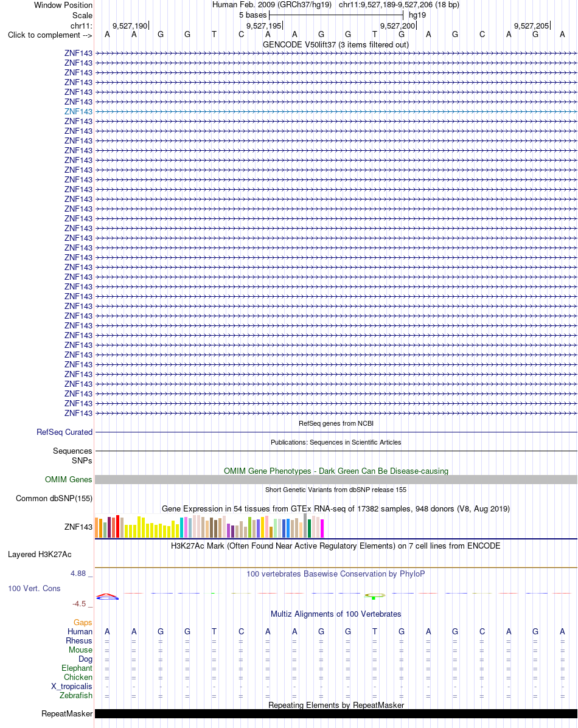The height and width of the screenshot is (728, 578).
Task: Open the H3K27Ac Mark ENCODE track title
Action: click(336, 546)
